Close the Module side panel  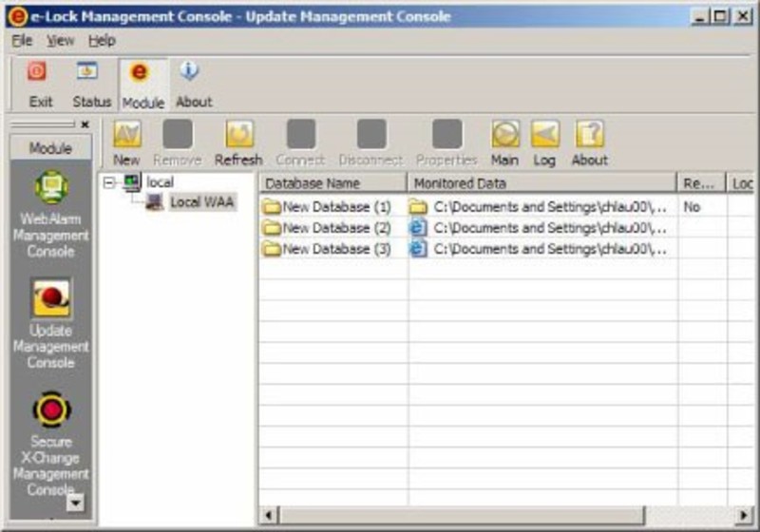(x=85, y=124)
